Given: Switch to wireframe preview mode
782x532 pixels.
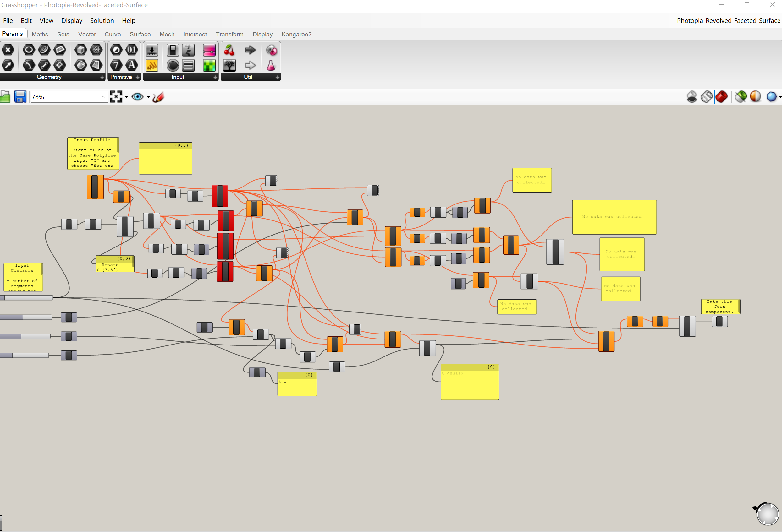Looking at the screenshot, I should 707,97.
